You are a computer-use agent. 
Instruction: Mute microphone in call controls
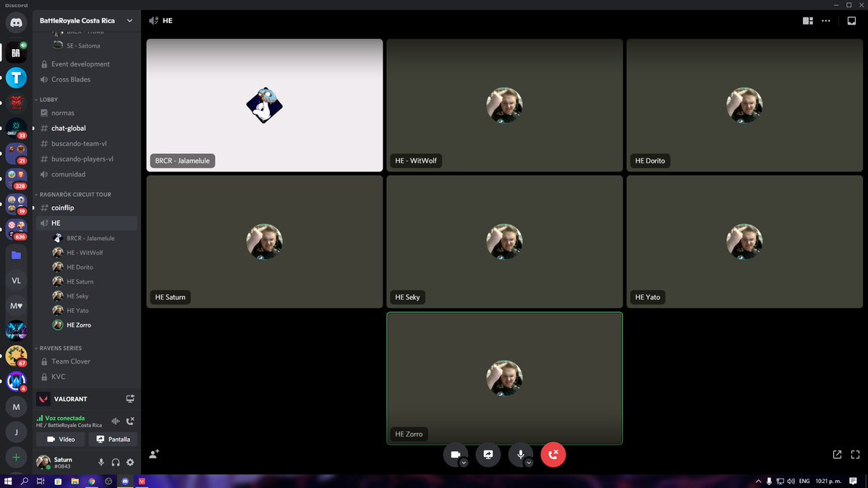(520, 454)
